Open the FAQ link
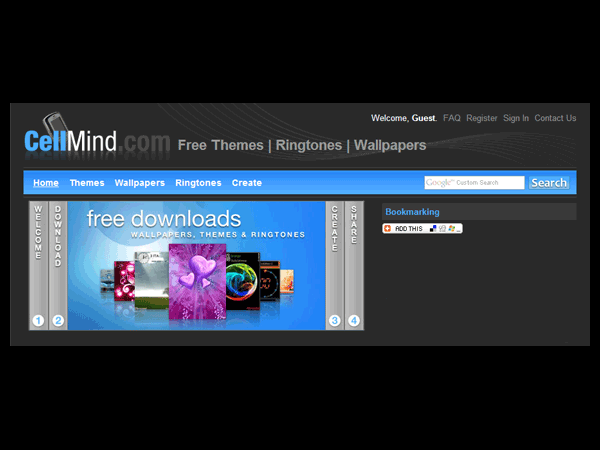 [452, 118]
